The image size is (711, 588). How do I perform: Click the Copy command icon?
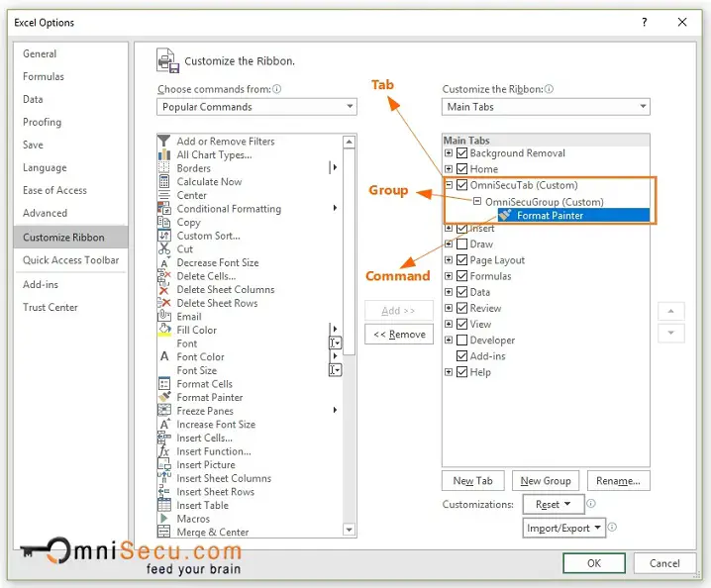click(163, 222)
